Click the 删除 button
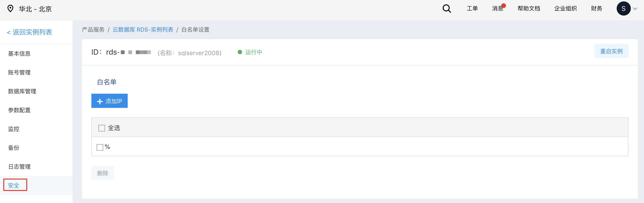 [102, 173]
